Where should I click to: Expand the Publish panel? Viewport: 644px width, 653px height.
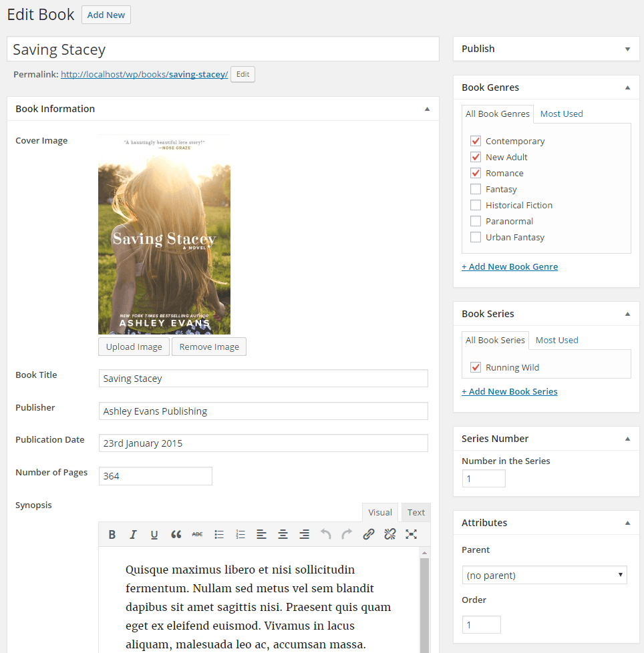pyautogui.click(x=627, y=49)
